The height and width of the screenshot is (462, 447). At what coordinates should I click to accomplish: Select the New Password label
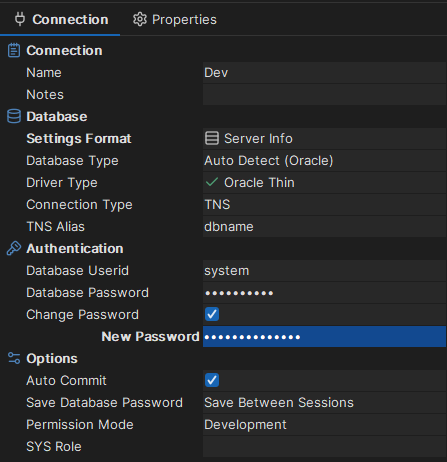tap(150, 336)
